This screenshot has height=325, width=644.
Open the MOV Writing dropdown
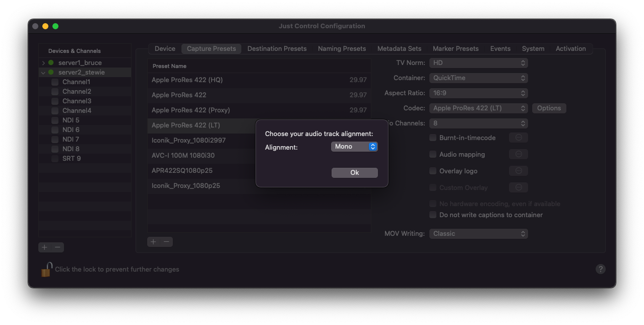(479, 234)
